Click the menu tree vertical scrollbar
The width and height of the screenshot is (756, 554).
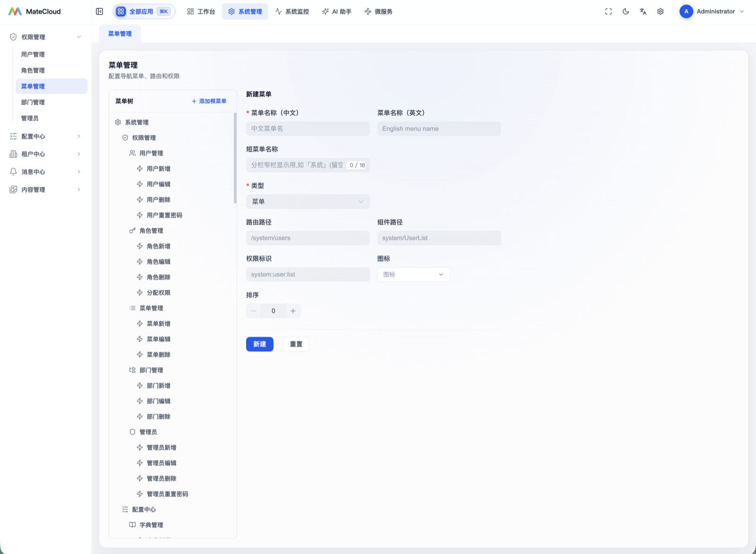[235, 158]
